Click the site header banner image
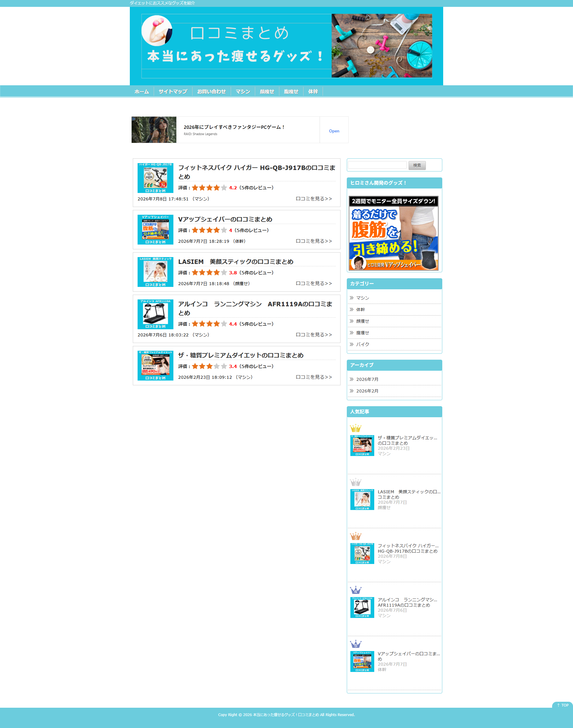The width and height of the screenshot is (573, 728). click(x=286, y=46)
